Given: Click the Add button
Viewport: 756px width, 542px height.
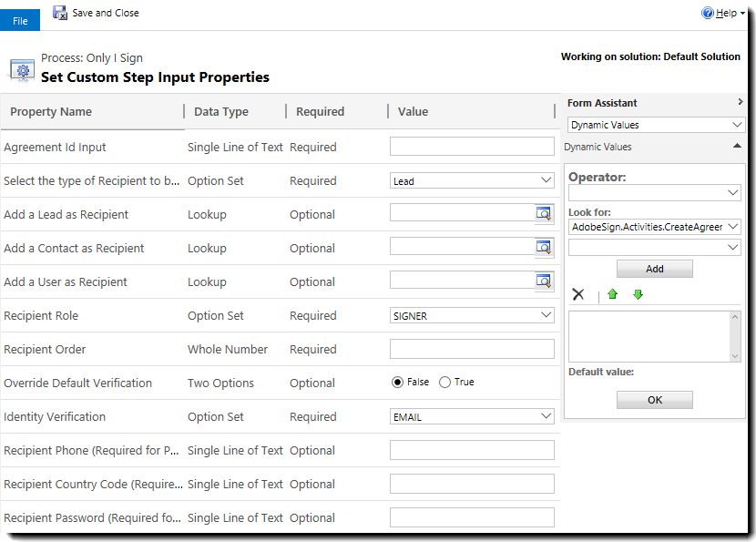Looking at the screenshot, I should point(654,269).
